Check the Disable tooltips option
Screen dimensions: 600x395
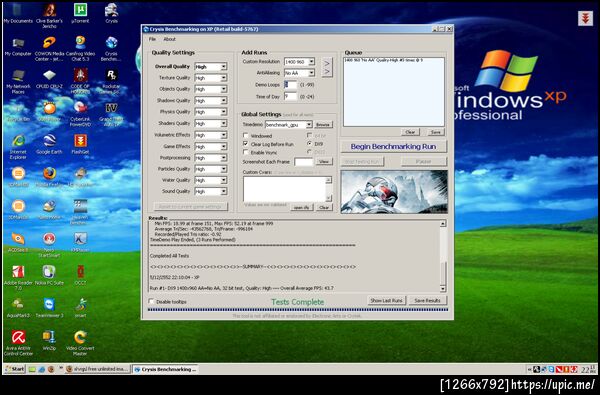(151, 301)
